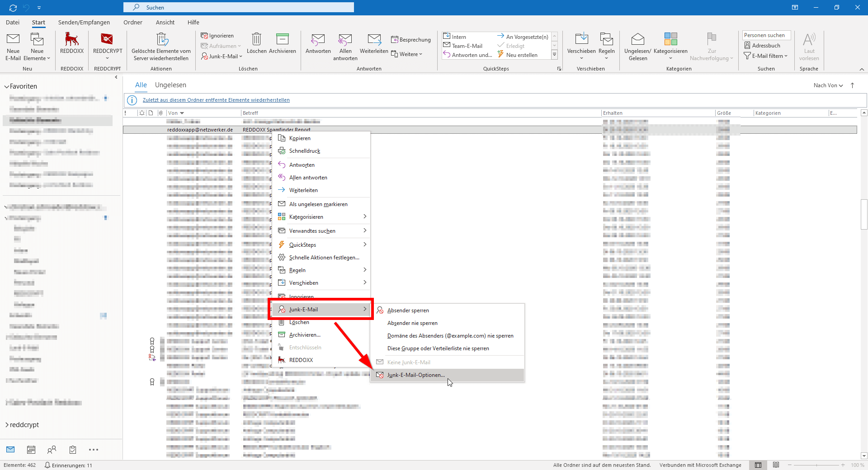Open People view in the navigation bar
The height and width of the screenshot is (470, 868).
(x=52, y=450)
